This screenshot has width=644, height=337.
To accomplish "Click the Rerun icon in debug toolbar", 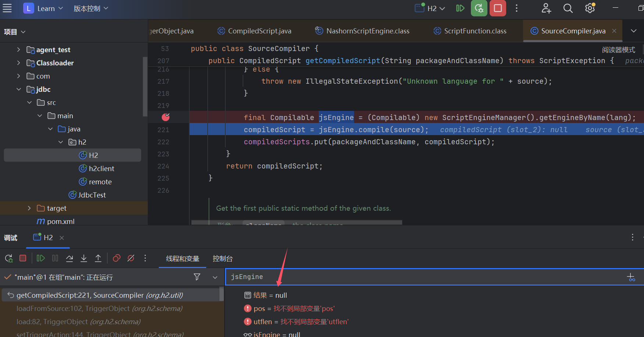I will click(x=9, y=258).
